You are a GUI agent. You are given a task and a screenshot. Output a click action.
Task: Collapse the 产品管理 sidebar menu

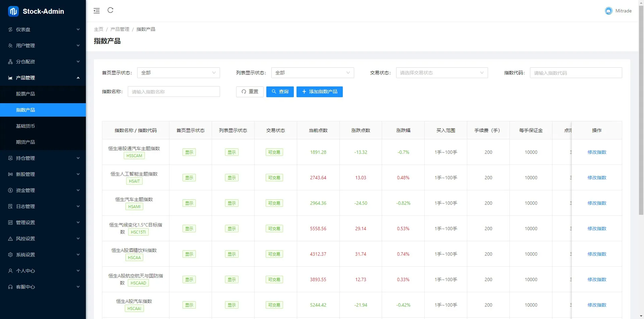point(43,78)
